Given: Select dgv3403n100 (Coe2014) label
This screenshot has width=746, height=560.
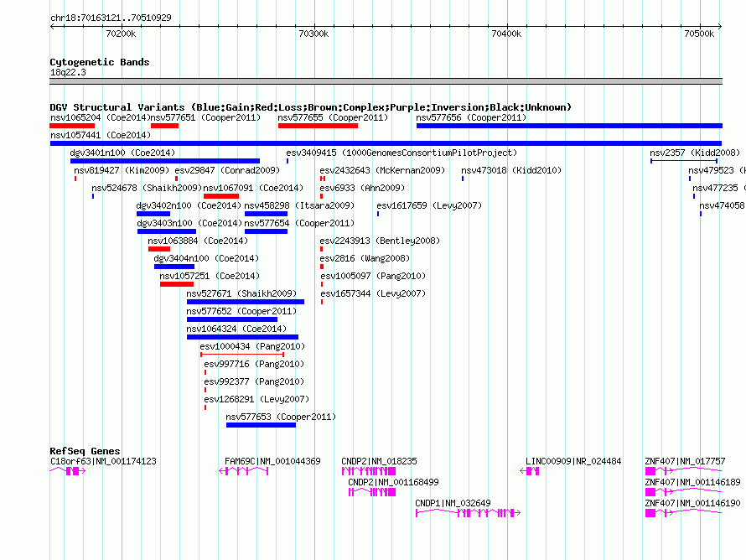Looking at the screenshot, I should point(189,223).
